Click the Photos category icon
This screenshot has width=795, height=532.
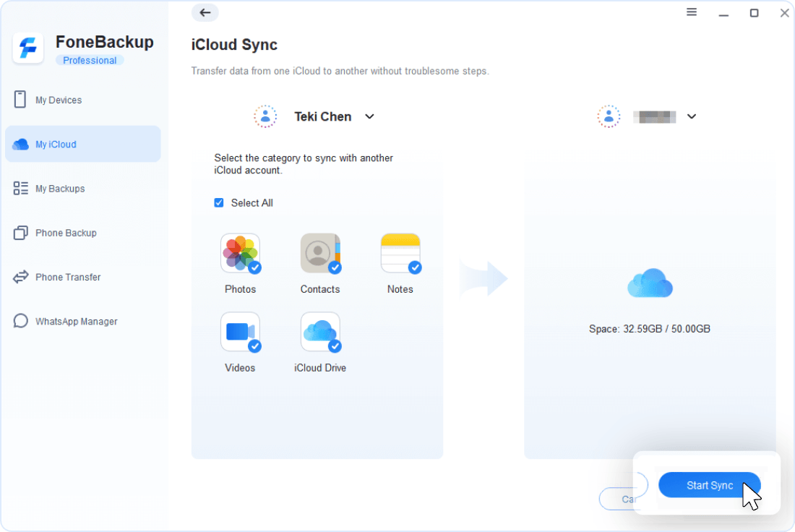click(x=240, y=253)
